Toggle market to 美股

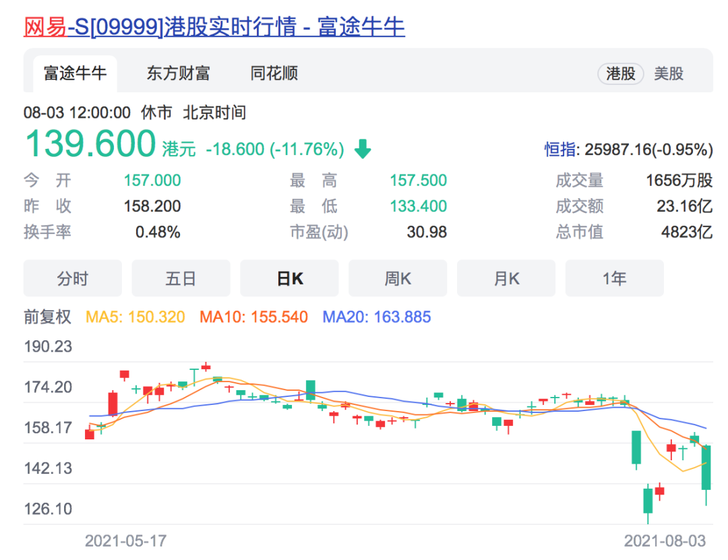[669, 74]
